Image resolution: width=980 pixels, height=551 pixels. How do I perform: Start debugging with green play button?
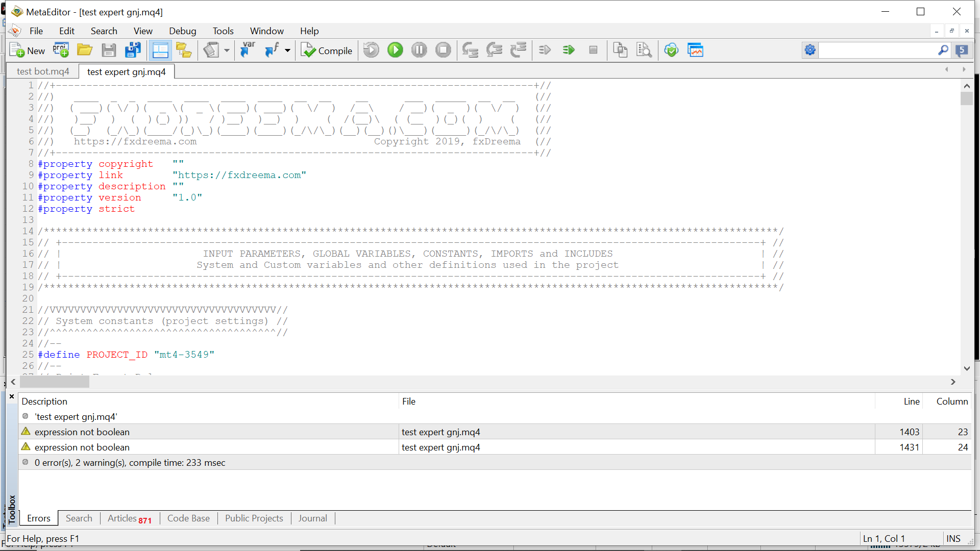coord(395,50)
